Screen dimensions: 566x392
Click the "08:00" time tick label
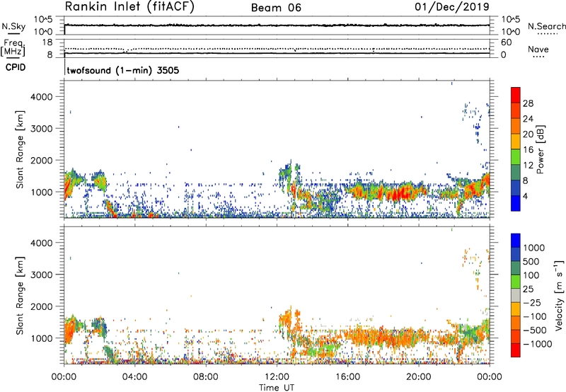206,377
